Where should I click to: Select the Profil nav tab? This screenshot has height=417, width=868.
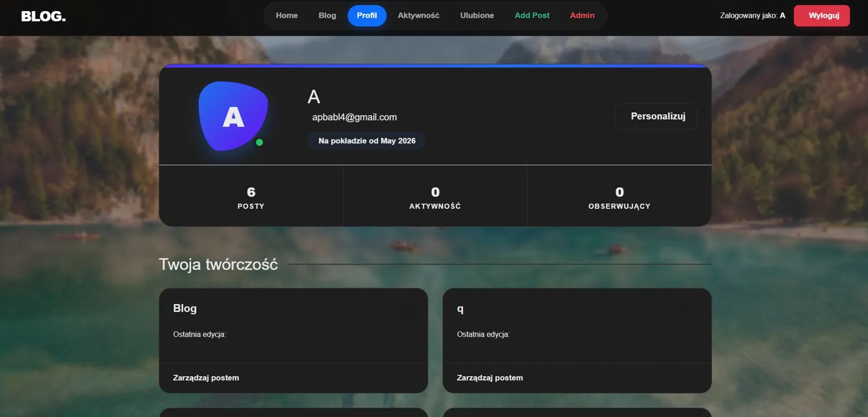(367, 16)
